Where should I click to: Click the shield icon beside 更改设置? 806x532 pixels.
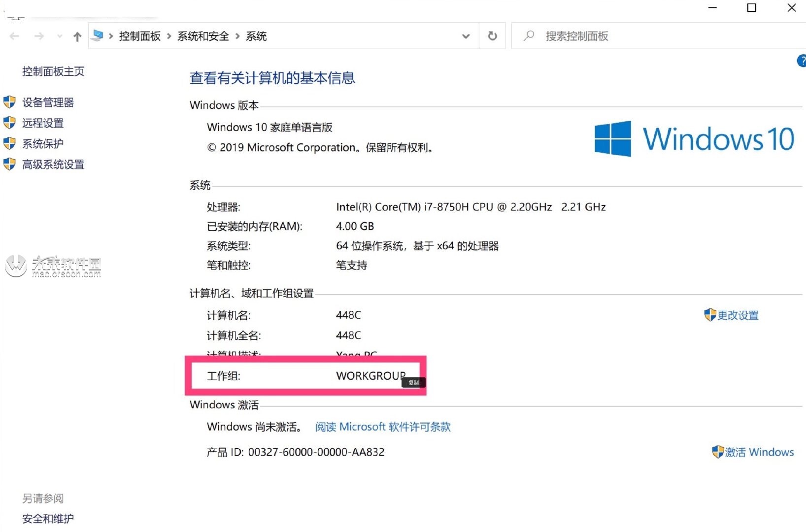coord(710,315)
